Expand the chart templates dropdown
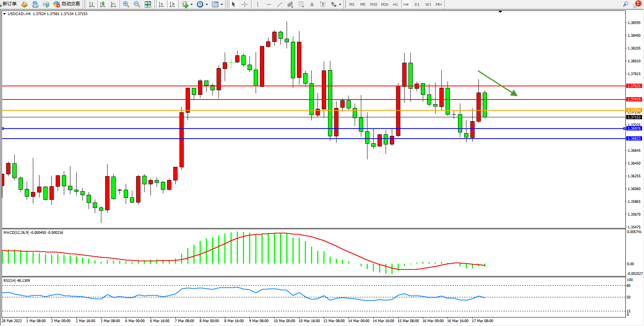 (x=222, y=5)
